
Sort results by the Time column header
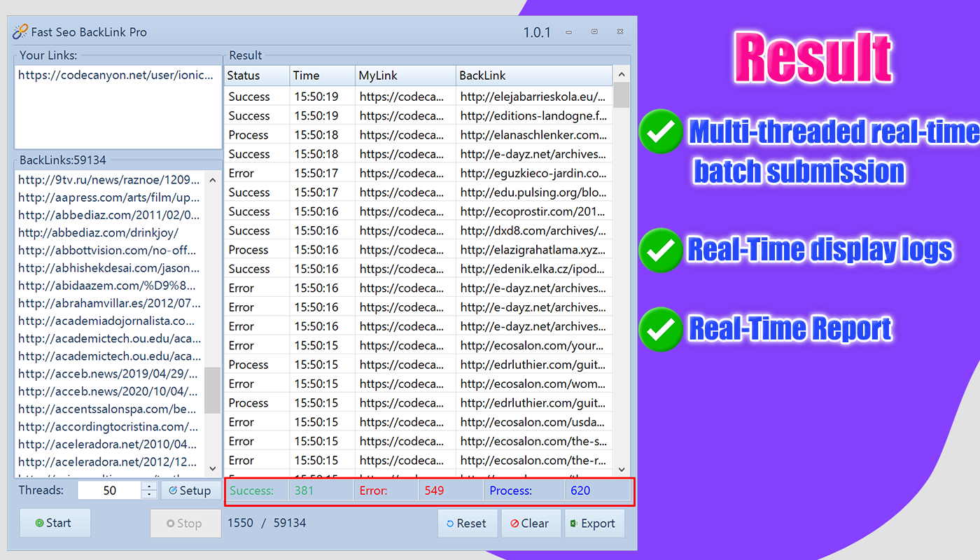tap(321, 75)
